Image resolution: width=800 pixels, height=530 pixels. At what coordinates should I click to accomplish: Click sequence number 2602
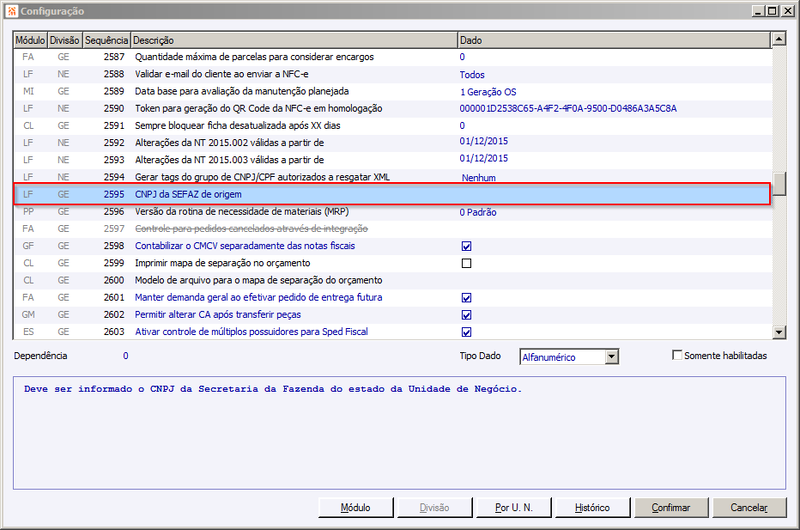click(x=114, y=315)
